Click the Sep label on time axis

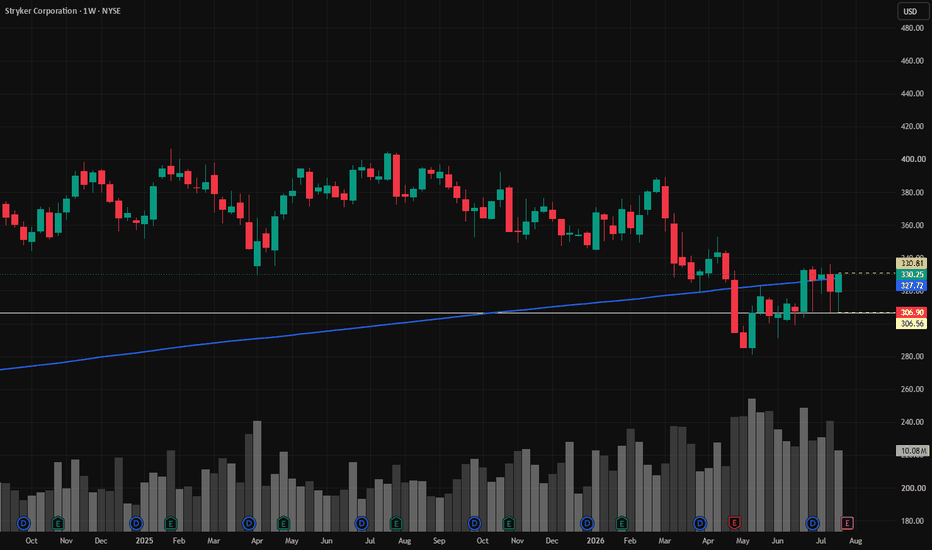point(439,540)
